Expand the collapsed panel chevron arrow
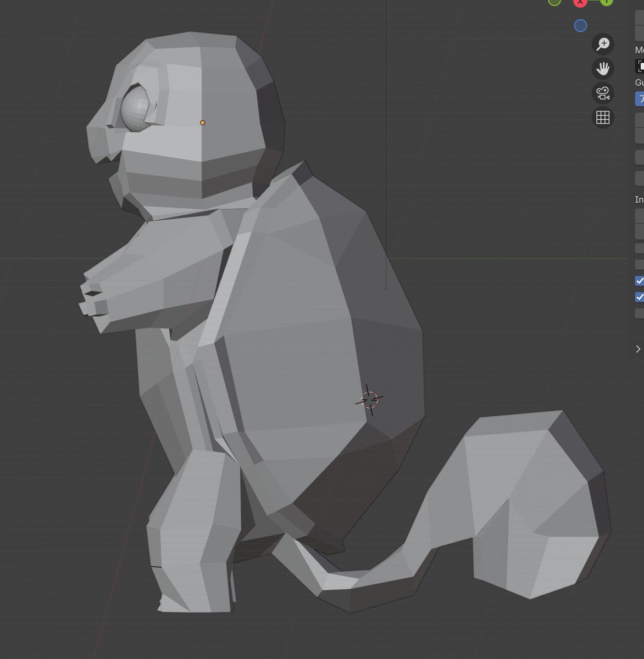Screen dimensions: 644x659 pos(638,349)
